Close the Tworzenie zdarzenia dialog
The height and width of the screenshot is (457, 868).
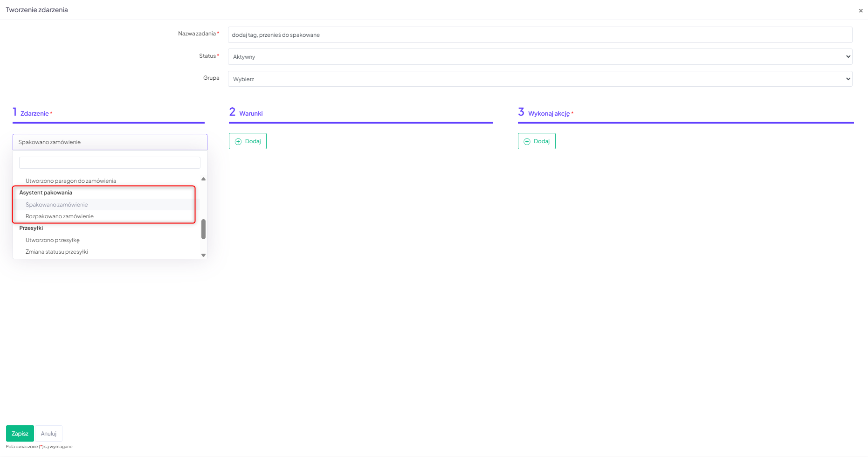(861, 11)
